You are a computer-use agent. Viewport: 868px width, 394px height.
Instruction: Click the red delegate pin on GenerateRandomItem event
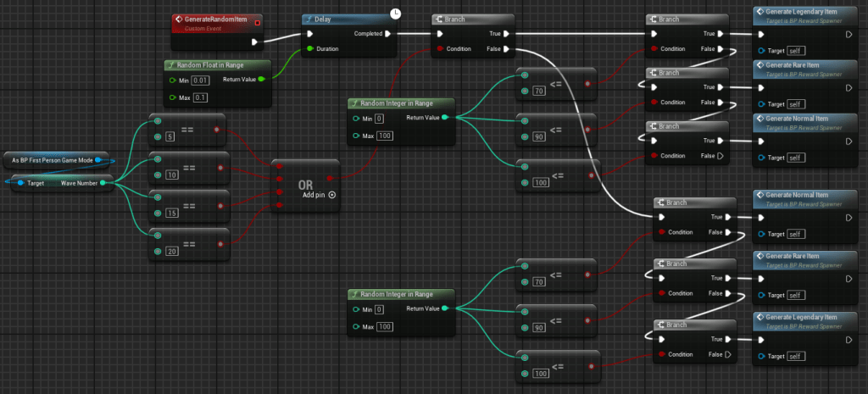257,20
